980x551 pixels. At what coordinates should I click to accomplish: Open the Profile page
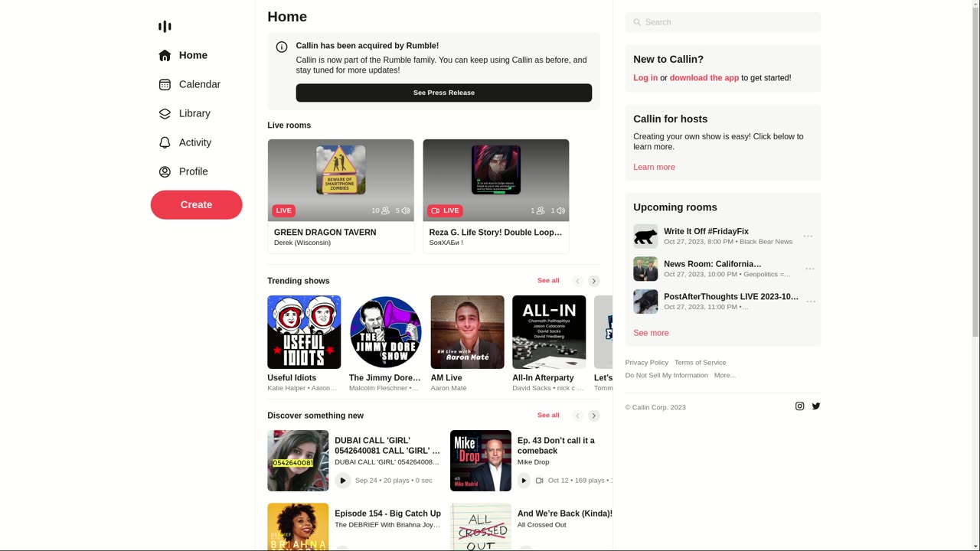point(183,171)
